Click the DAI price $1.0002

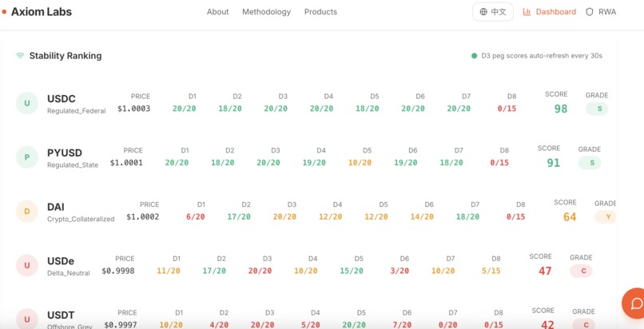pyautogui.click(x=143, y=217)
